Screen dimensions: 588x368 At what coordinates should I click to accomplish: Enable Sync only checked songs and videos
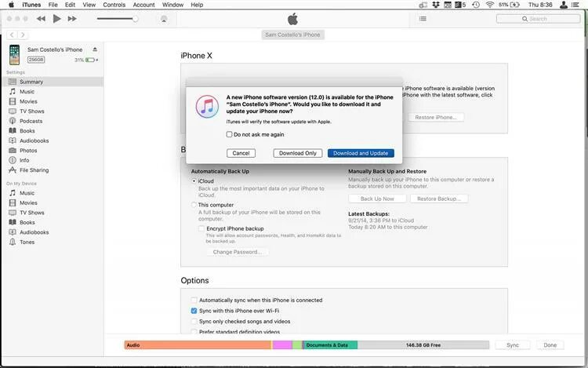click(x=194, y=322)
